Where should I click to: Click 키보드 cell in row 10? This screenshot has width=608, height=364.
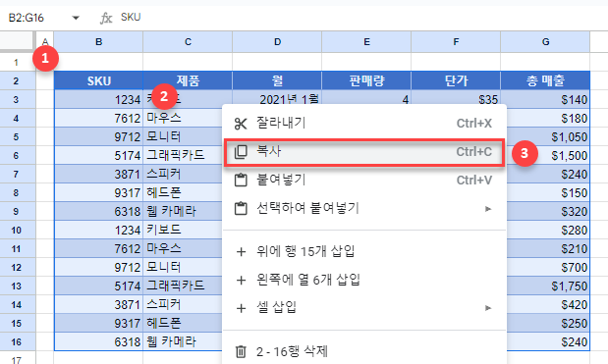[x=183, y=230]
